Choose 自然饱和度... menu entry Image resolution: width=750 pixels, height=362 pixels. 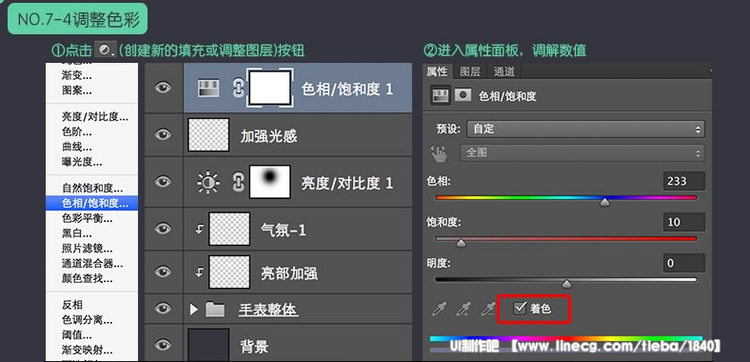click(92, 188)
